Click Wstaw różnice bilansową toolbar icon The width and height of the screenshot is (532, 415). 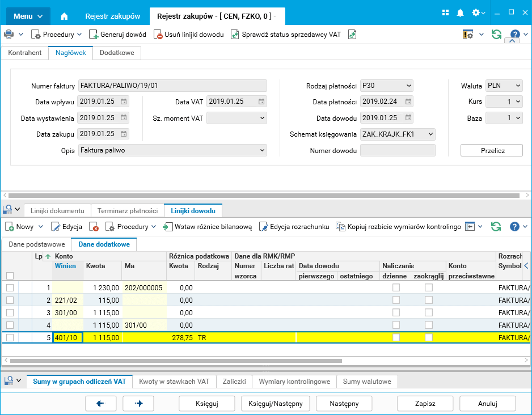coord(168,227)
